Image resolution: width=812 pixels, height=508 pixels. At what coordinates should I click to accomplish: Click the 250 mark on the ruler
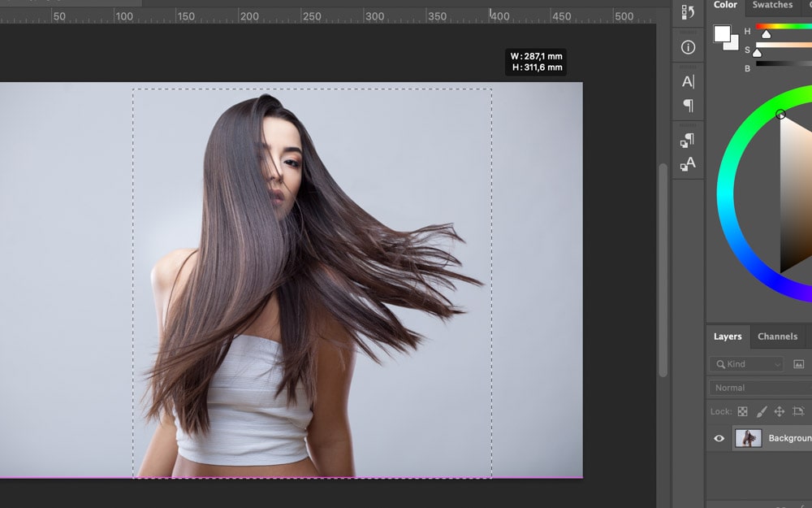pyautogui.click(x=312, y=16)
